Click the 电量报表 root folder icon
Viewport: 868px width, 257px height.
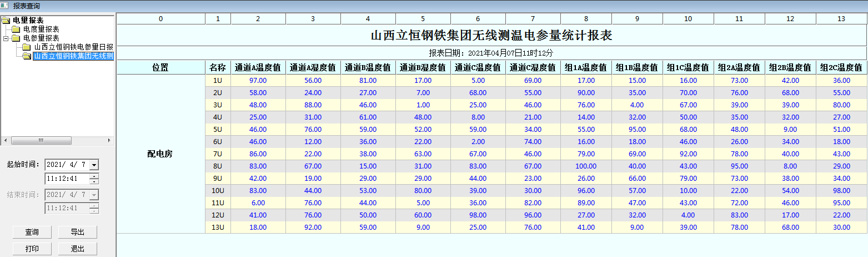pyautogui.click(x=6, y=21)
